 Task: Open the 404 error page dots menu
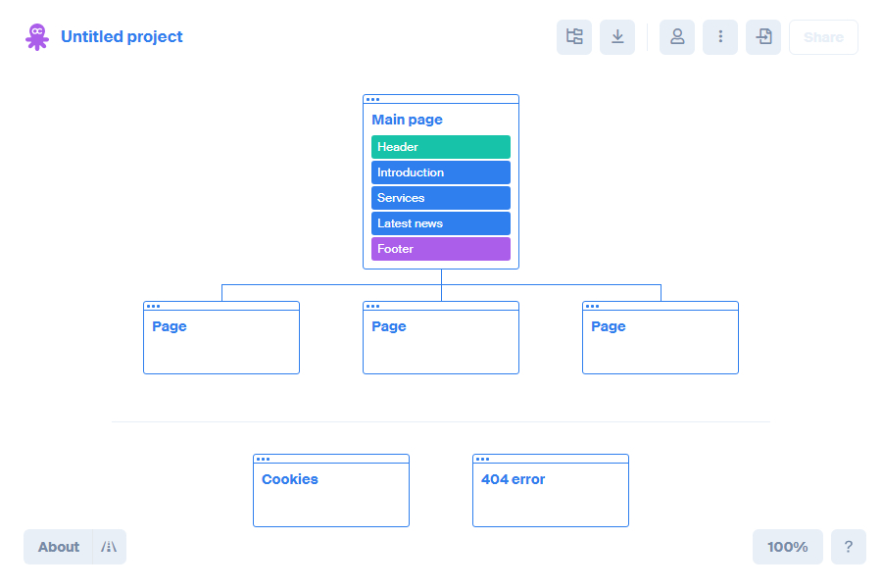click(482, 459)
